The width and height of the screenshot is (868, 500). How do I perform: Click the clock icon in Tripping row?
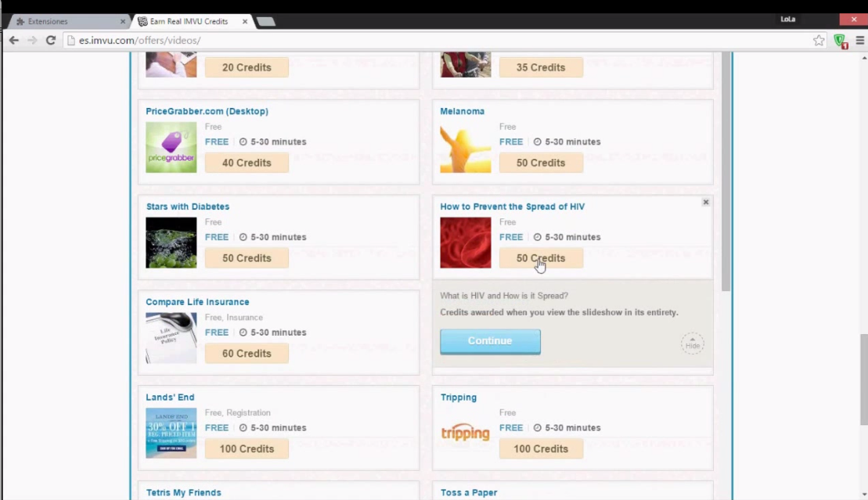pos(538,427)
